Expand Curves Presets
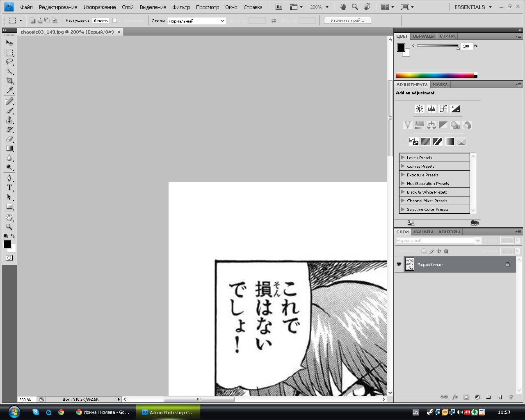 (403, 166)
